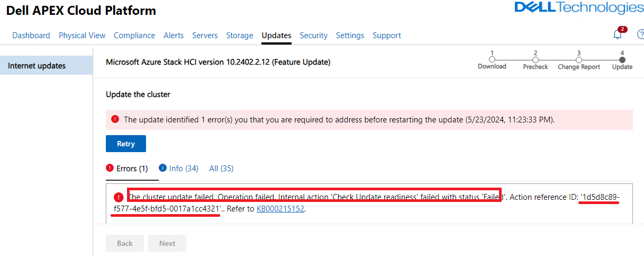Show the All (35) messages tab
644x256 pixels.
click(221, 169)
